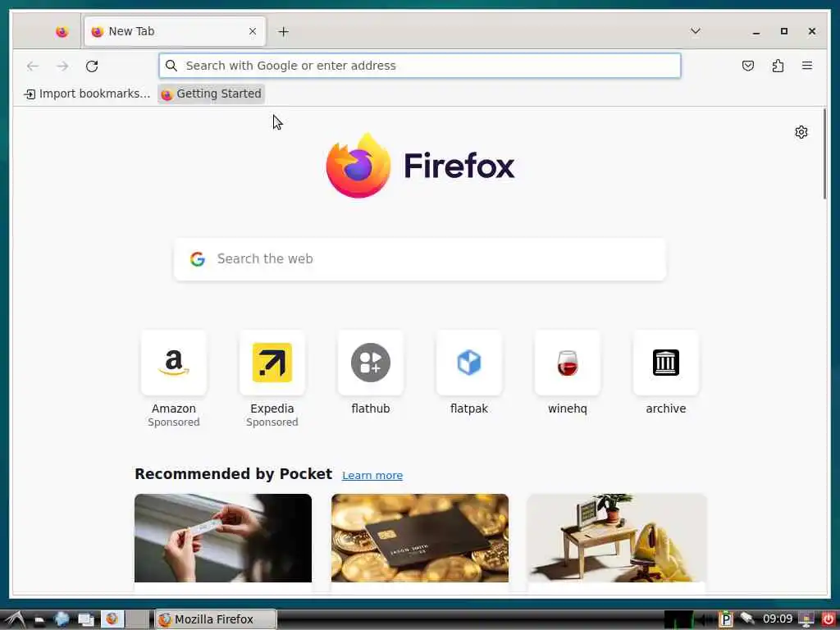This screenshot has height=630, width=840.
Task: Click the Sponsored label under Amazon
Action: (174, 422)
